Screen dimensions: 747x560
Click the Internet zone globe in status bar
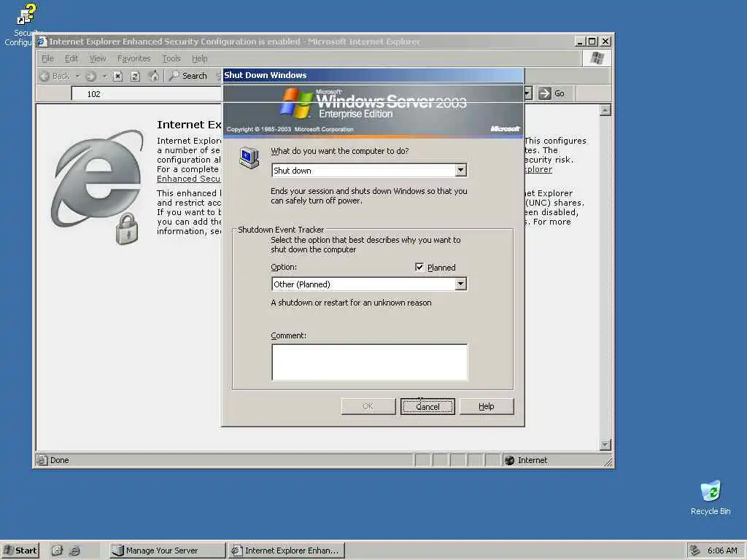(509, 460)
